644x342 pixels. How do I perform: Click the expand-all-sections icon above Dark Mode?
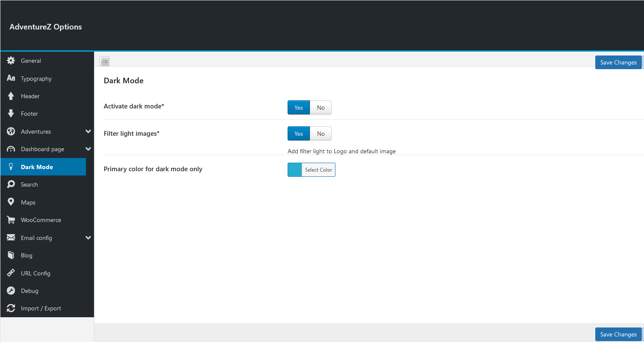tap(105, 61)
